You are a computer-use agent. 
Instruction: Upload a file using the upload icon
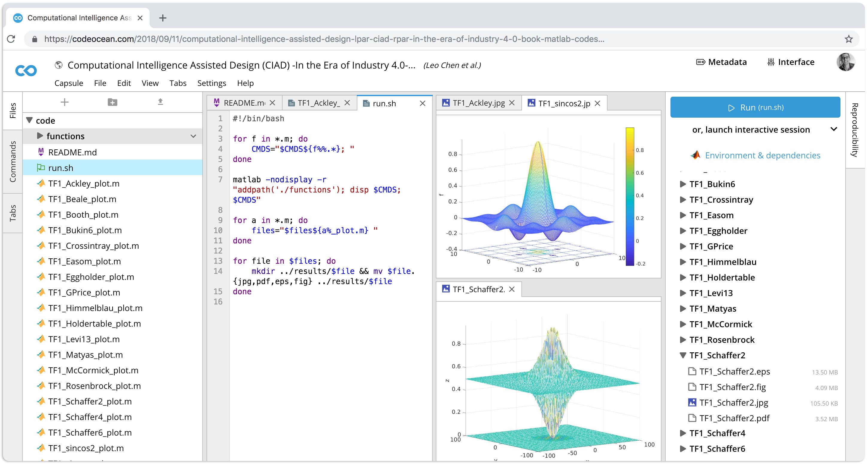[160, 102]
